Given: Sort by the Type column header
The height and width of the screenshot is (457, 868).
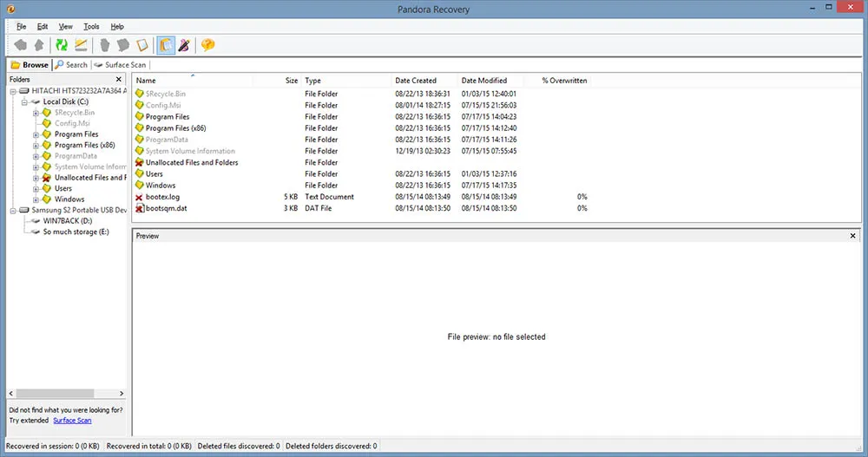Looking at the screenshot, I should click(346, 81).
